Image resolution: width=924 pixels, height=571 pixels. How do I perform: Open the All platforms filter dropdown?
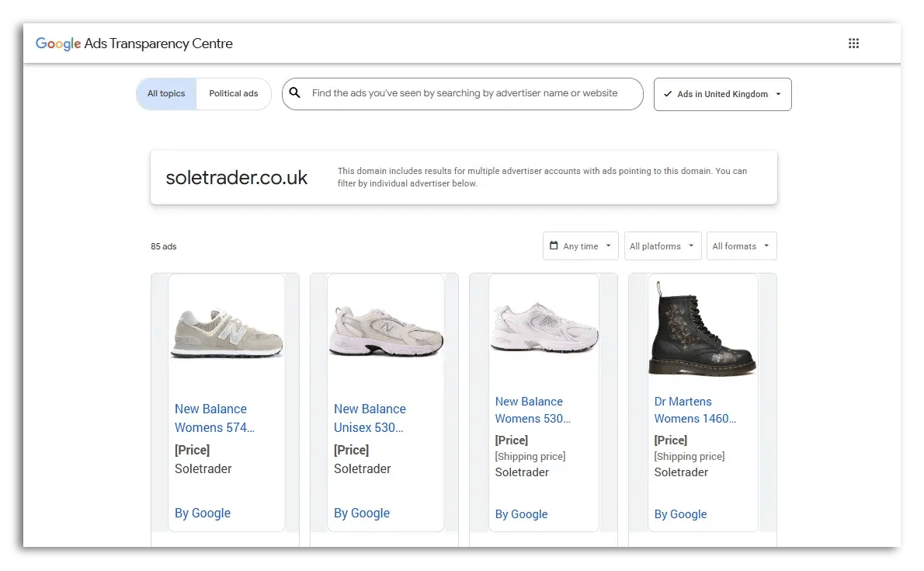(662, 245)
